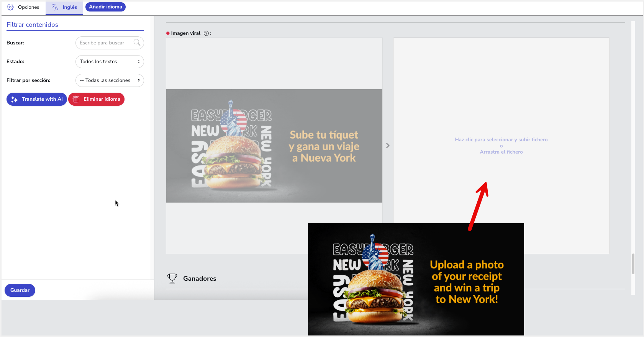Click the upload area to select a file
The height and width of the screenshot is (337, 644).
pyautogui.click(x=501, y=146)
